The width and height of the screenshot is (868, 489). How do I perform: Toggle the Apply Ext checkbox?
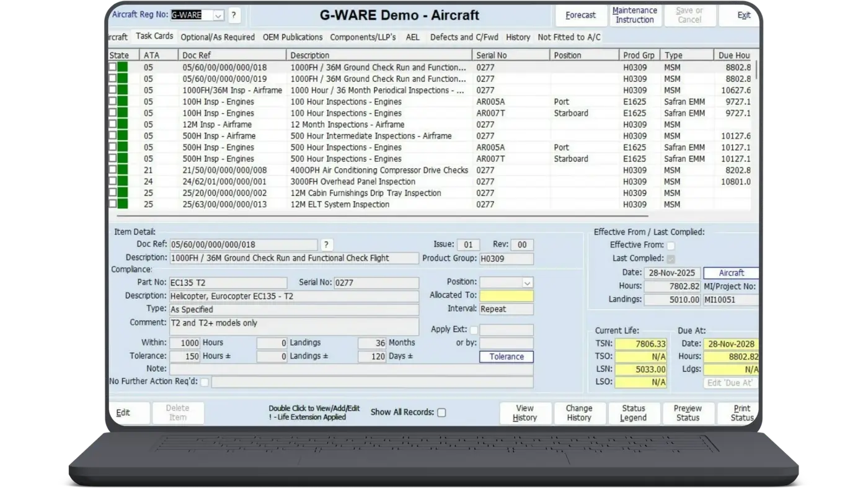pos(474,330)
